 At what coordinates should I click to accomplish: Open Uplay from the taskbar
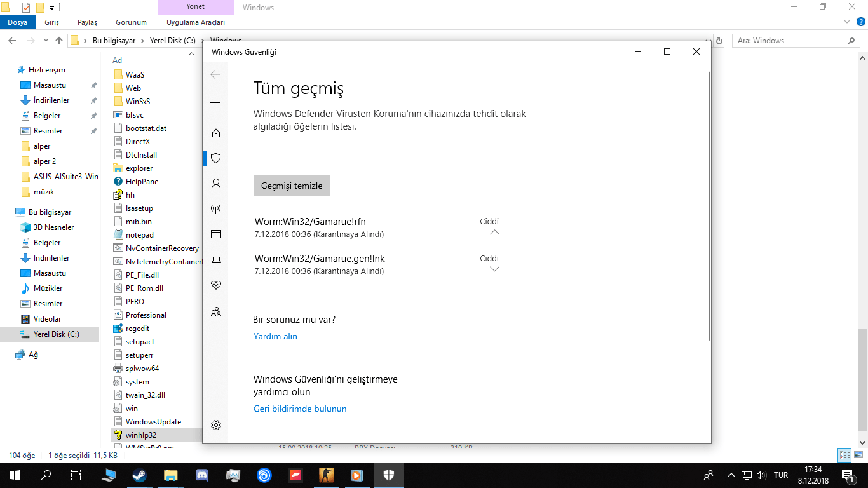[264, 475]
